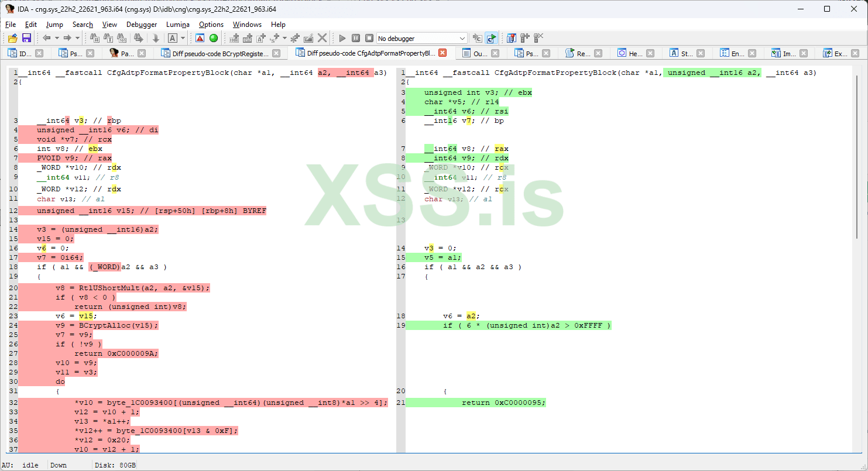Stop the debugger with the square button
Image resolution: width=868 pixels, height=471 pixels.
[x=369, y=38]
